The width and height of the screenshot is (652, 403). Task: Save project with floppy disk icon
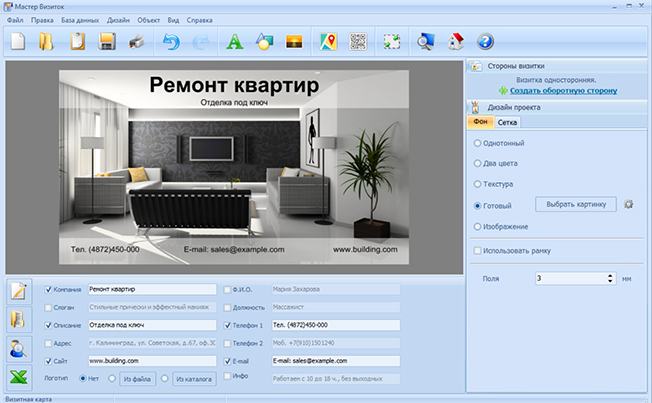(107, 42)
